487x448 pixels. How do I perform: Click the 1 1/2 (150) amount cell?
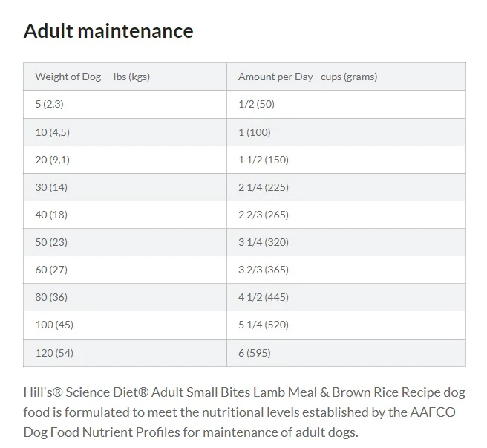point(346,160)
